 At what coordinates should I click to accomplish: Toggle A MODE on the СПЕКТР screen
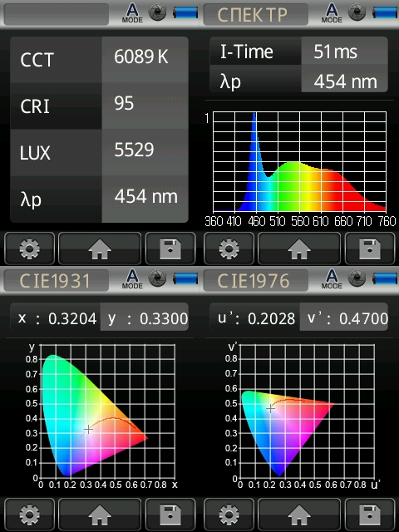pyautogui.click(x=332, y=13)
